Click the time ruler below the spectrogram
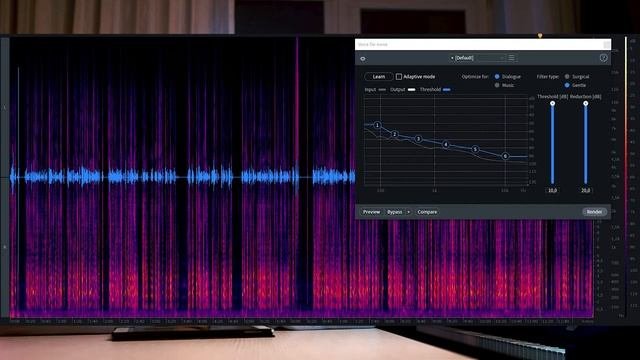The width and height of the screenshot is (640, 360). 302,322
